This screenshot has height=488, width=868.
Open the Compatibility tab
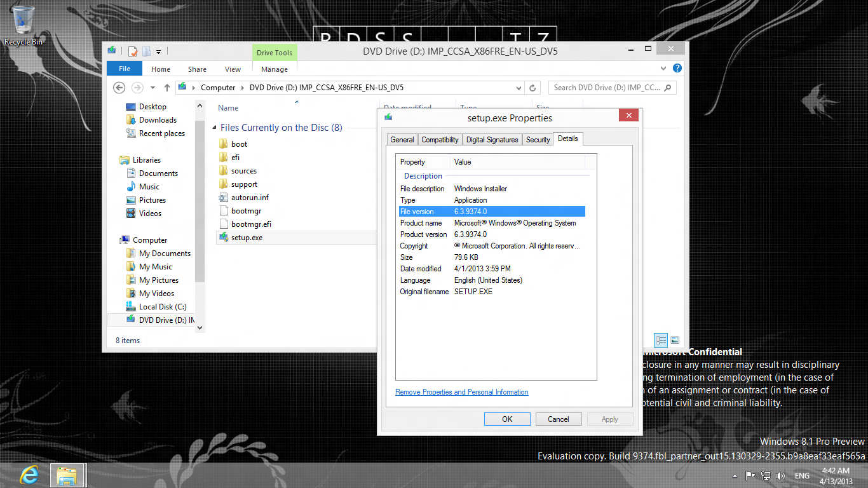click(x=440, y=140)
